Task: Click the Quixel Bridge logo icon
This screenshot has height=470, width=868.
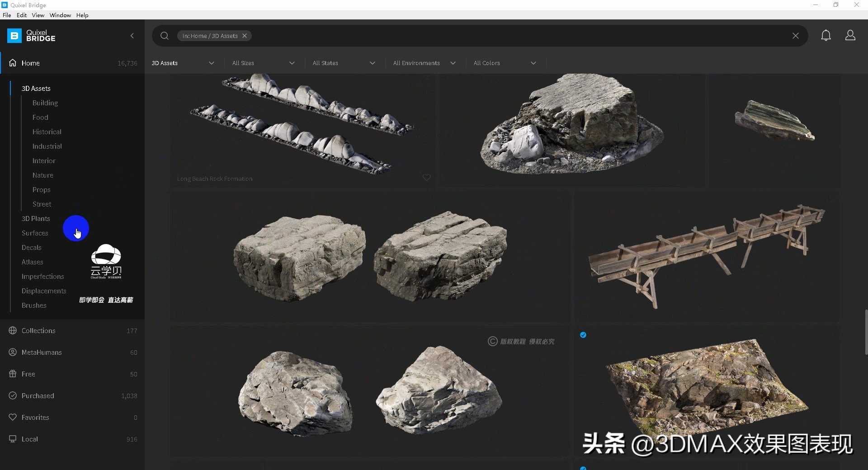Action: point(14,36)
